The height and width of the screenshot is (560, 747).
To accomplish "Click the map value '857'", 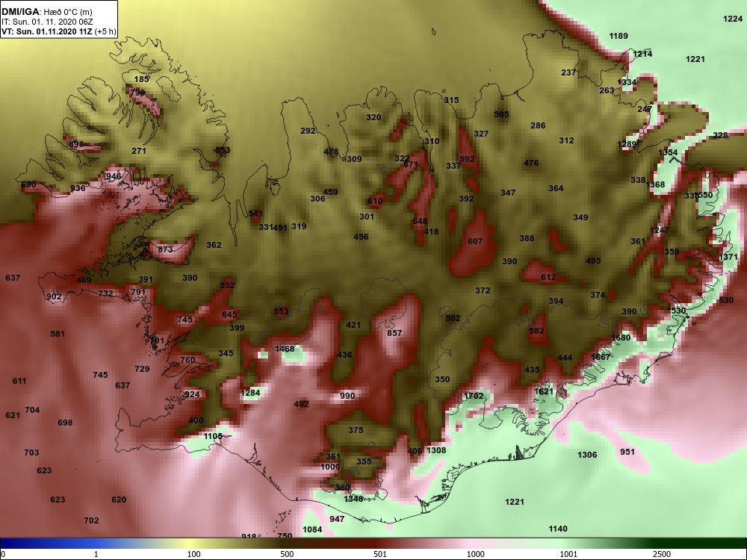I will [x=394, y=333].
